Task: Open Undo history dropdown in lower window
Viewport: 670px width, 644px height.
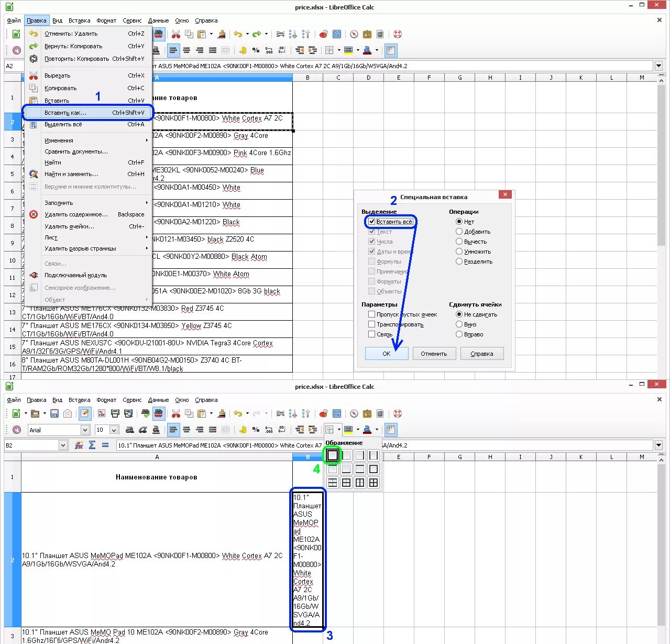Action: point(247,413)
